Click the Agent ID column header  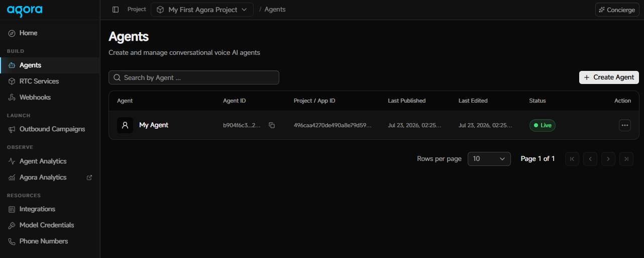click(235, 101)
